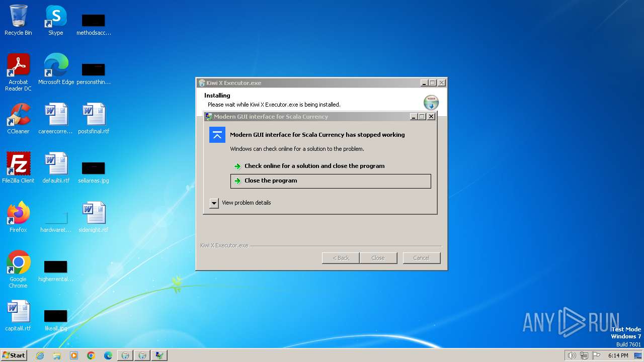
Task: Choose Close the program option
Action: click(x=331, y=181)
